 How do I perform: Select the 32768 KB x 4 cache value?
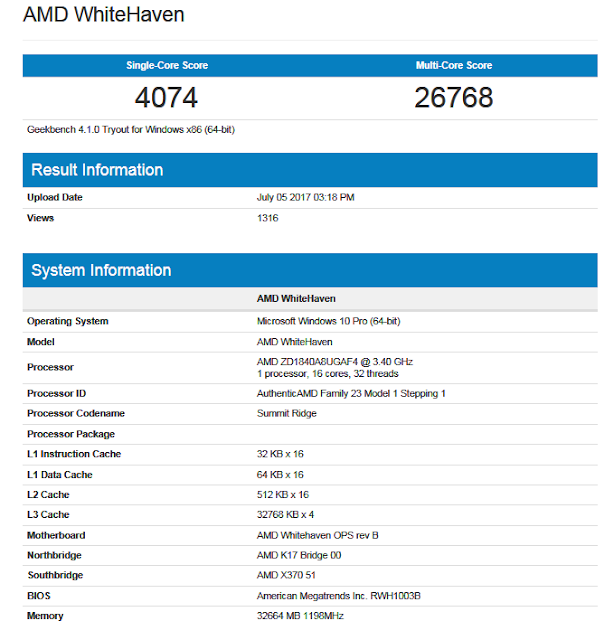pyautogui.click(x=285, y=515)
